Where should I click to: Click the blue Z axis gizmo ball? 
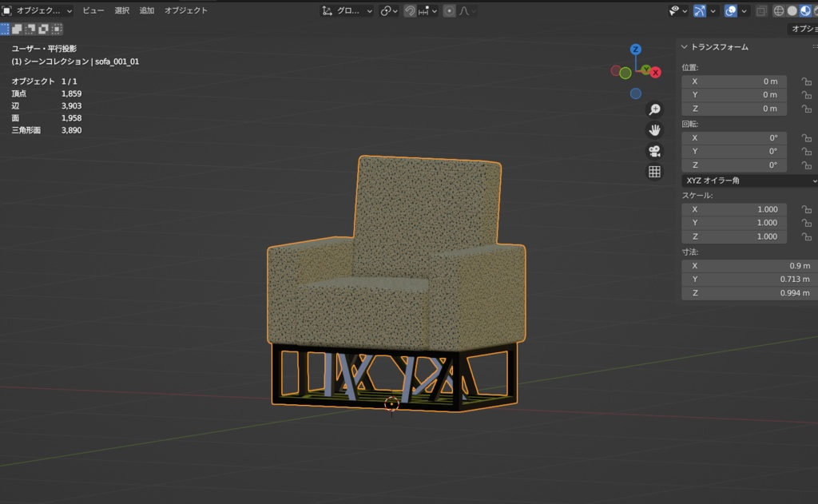[635, 50]
